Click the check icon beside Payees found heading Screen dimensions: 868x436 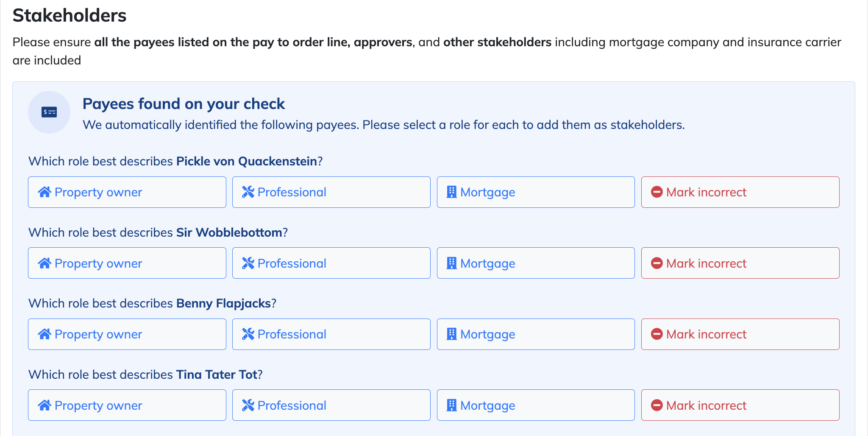[x=49, y=112]
